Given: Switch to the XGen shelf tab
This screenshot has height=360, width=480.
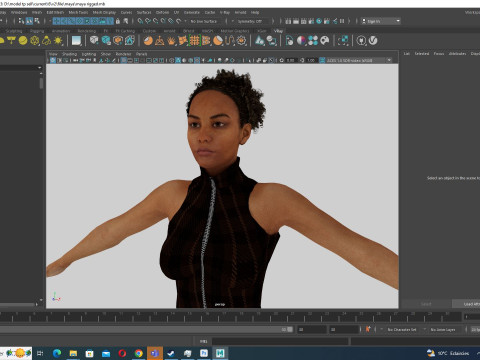Looking at the screenshot, I should click(262, 31).
